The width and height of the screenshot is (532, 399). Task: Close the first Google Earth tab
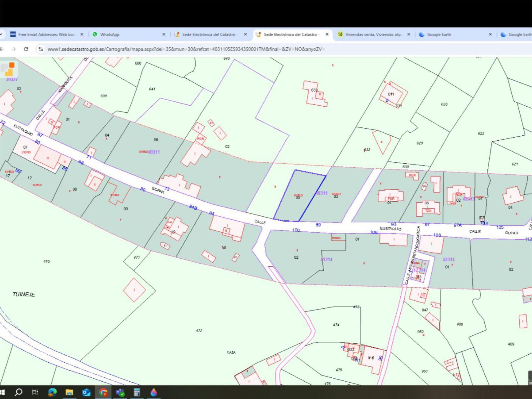tap(490, 34)
